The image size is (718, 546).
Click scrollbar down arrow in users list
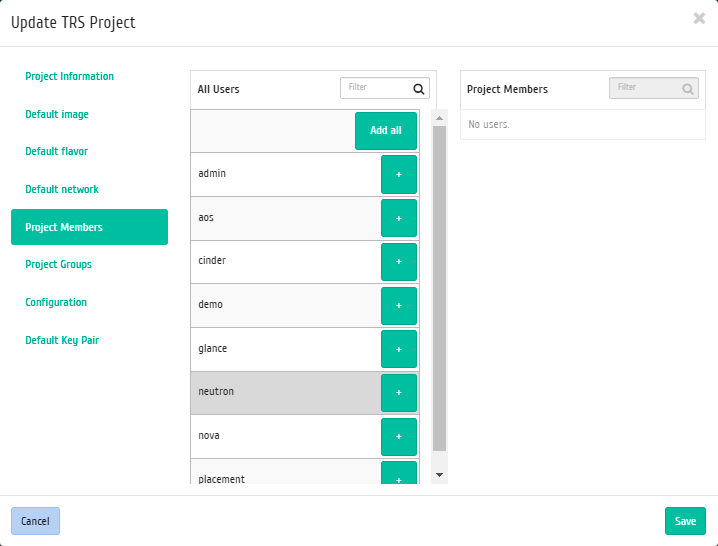pyautogui.click(x=440, y=475)
